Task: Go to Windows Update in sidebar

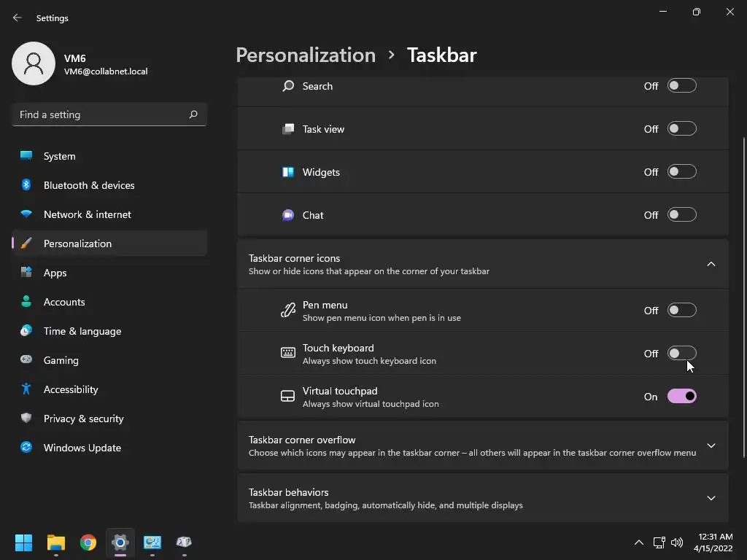Action: [x=82, y=448]
